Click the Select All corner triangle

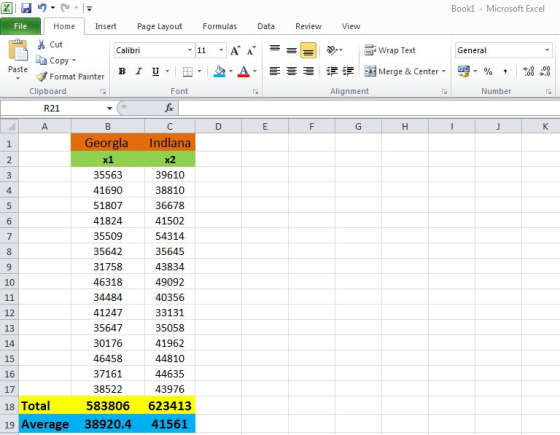click(x=10, y=126)
